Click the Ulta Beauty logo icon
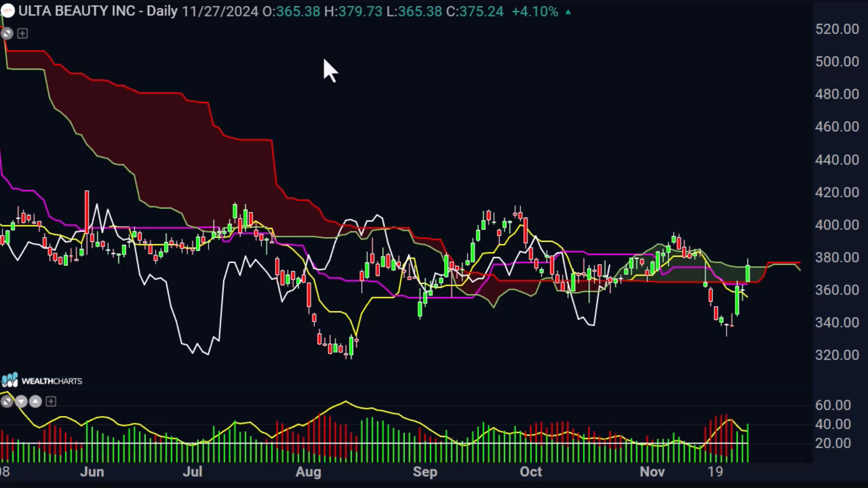This screenshot has height=488, width=868. click(7, 11)
